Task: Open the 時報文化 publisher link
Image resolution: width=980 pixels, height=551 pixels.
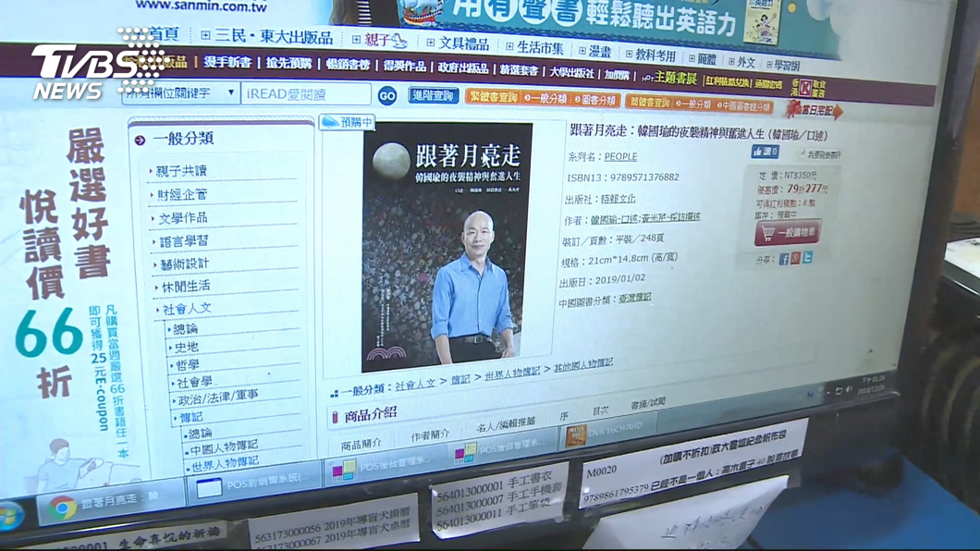Action: click(619, 199)
